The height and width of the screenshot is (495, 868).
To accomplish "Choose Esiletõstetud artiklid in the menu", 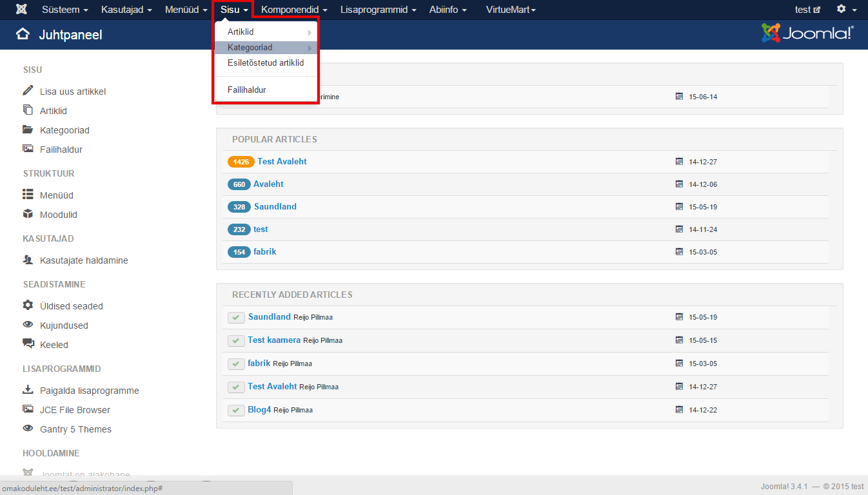I will click(x=266, y=63).
